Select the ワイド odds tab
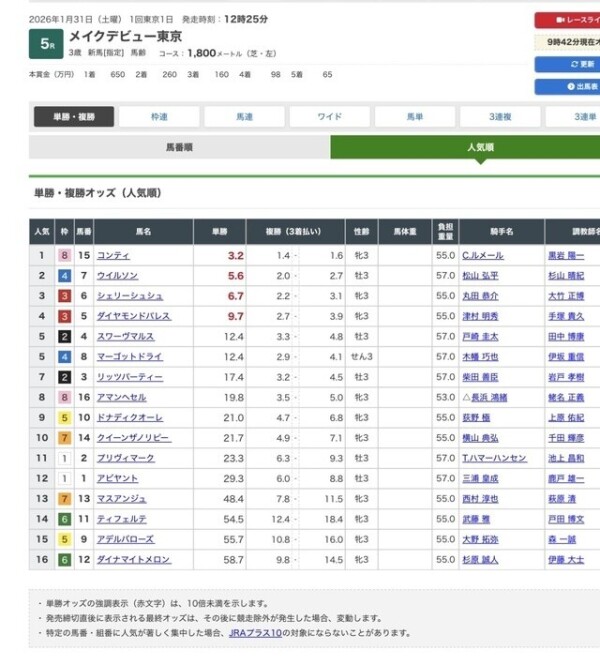This screenshot has height=665, width=600. 329,117
